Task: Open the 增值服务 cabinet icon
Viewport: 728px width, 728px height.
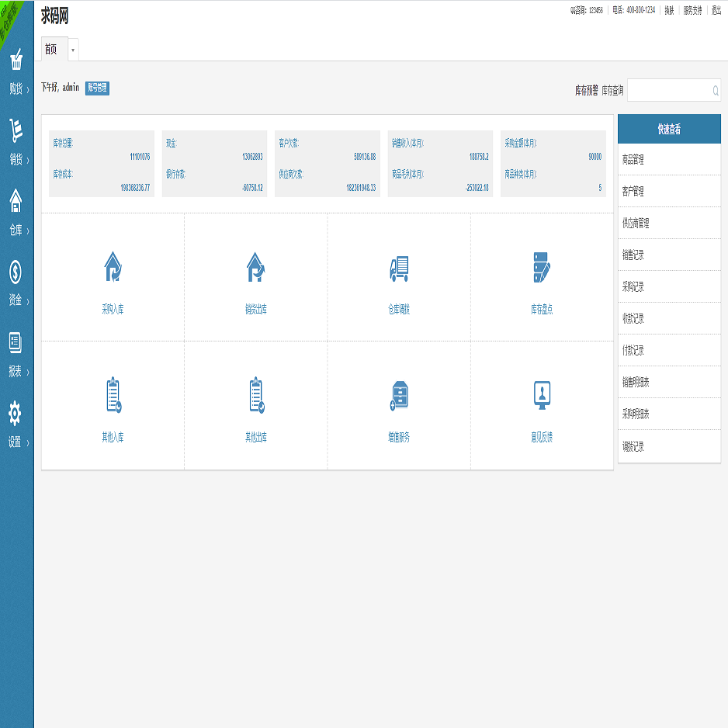Action: (x=399, y=395)
